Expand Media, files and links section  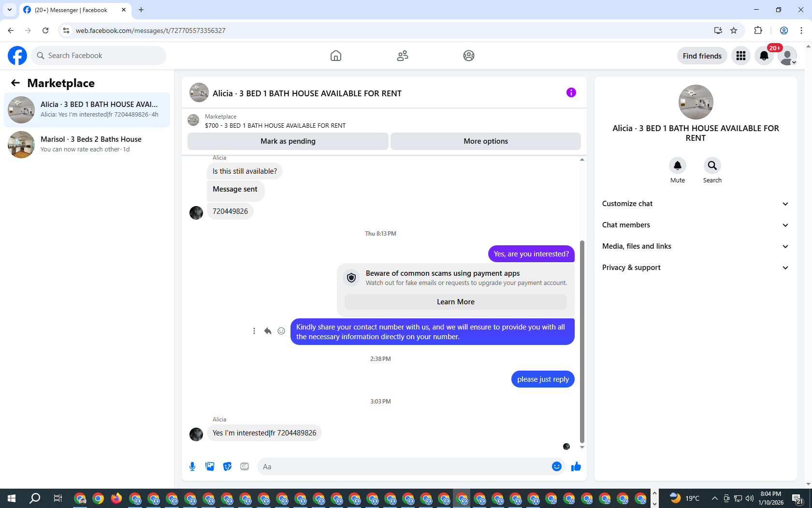point(696,246)
